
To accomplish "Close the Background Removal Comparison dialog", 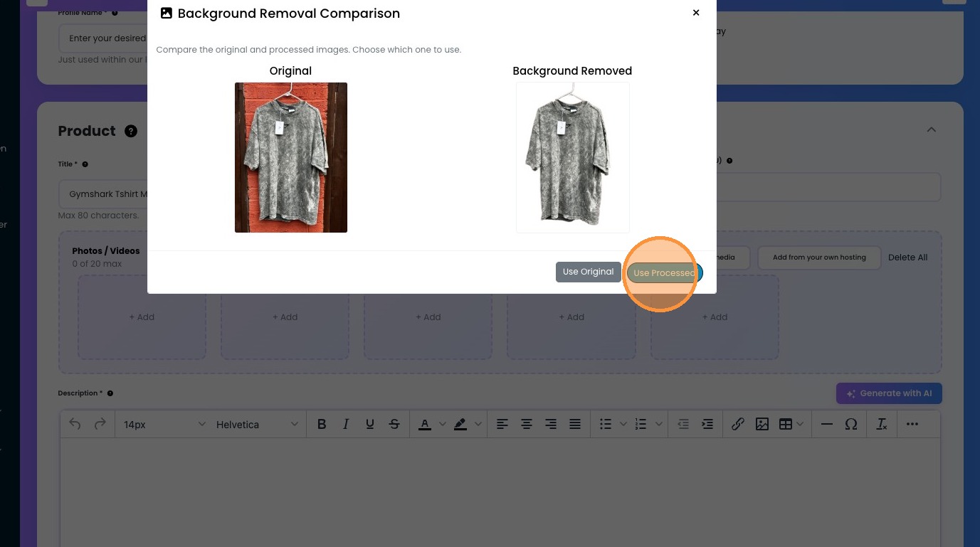I will click(696, 13).
